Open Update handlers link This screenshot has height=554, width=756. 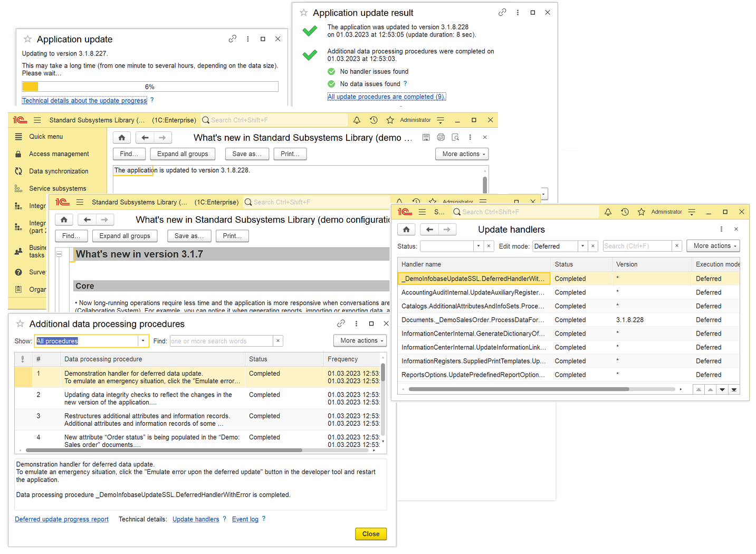point(196,519)
